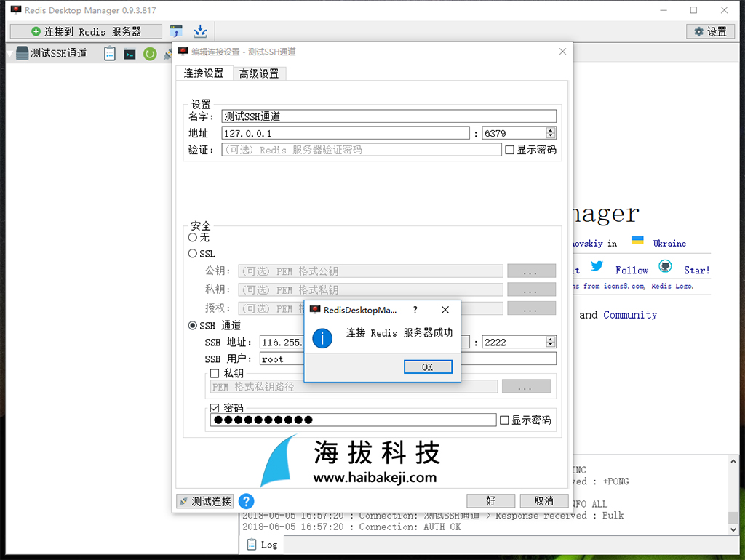Screen dimensions: 745x560
Task: Open the console icon beside 测试SSH通道
Action: point(130,54)
